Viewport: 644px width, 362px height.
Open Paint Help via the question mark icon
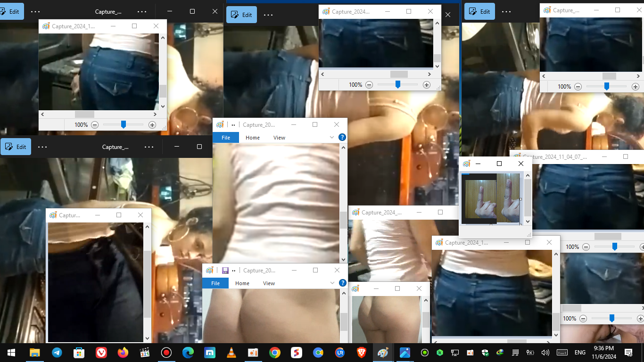[x=342, y=137]
